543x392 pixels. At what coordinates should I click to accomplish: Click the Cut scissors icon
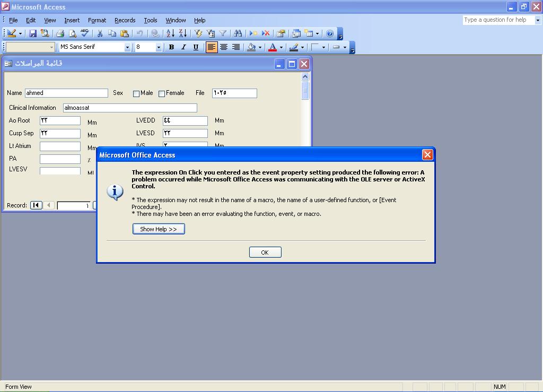(100, 33)
